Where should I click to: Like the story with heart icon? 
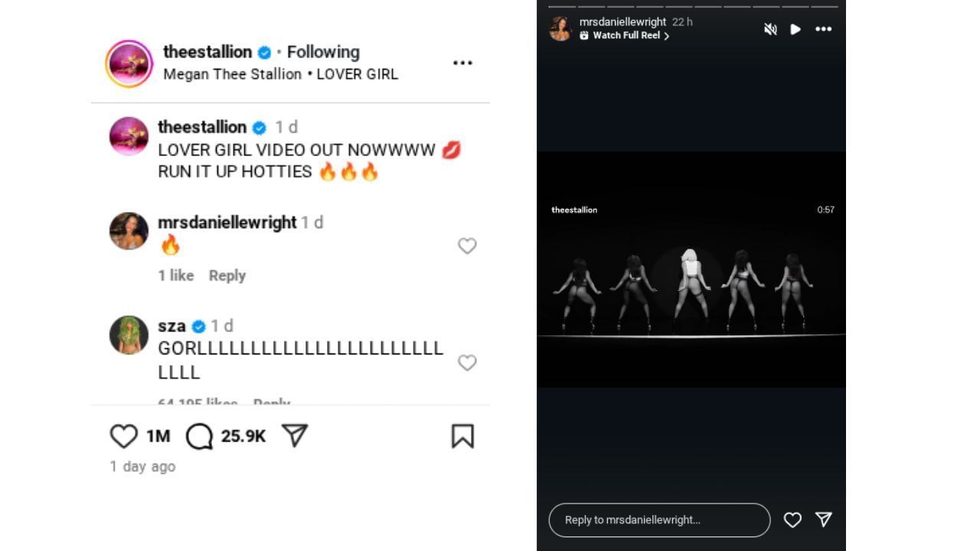(792, 520)
